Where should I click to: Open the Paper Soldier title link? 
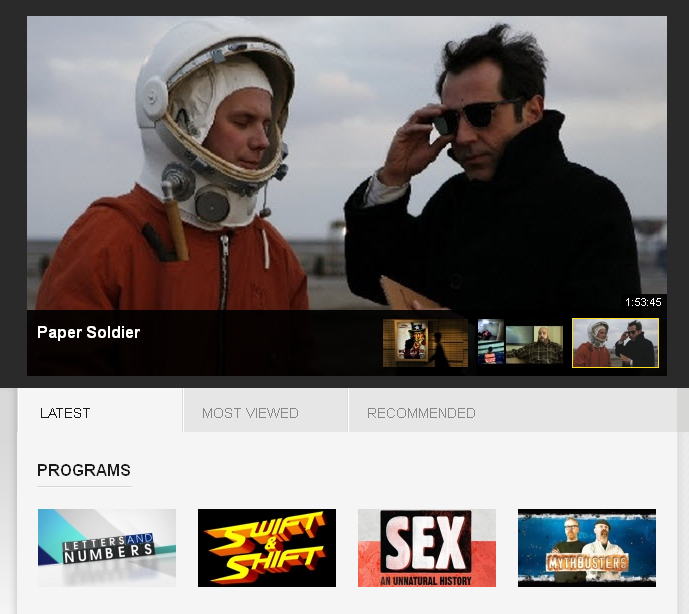click(x=88, y=332)
